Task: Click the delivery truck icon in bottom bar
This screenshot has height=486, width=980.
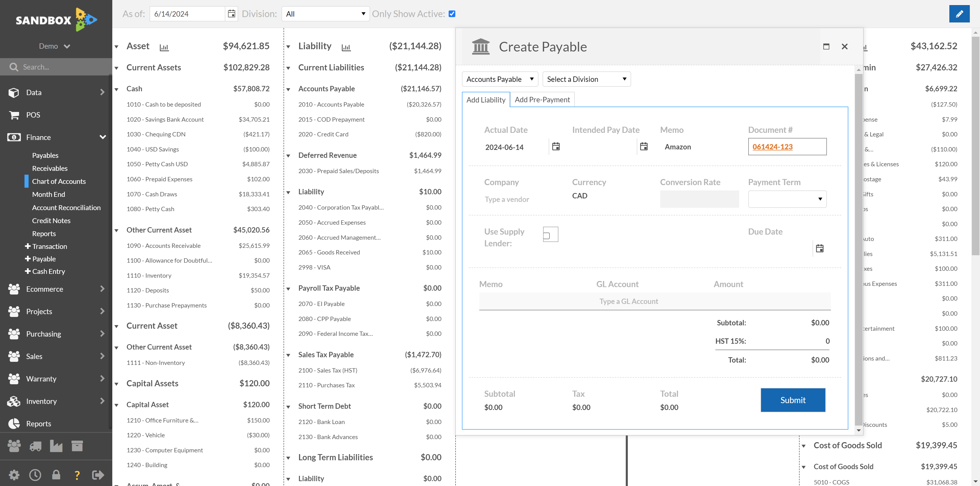Action: tap(35, 446)
